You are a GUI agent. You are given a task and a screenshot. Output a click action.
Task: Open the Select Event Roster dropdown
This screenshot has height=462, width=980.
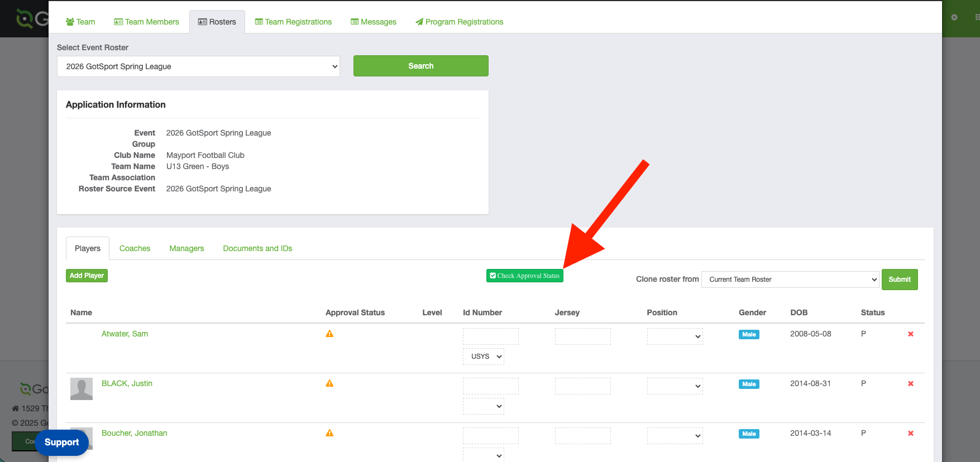pos(198,66)
